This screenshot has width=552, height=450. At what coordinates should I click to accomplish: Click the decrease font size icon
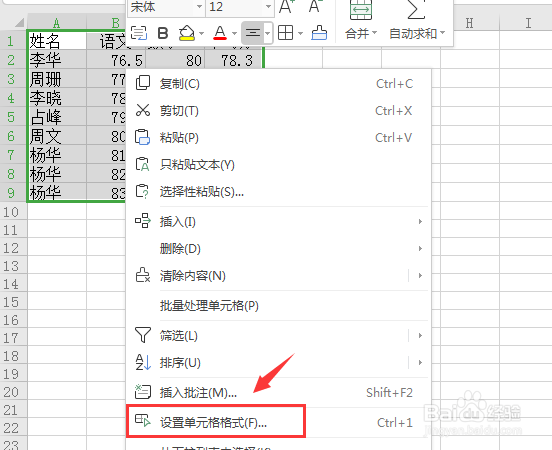(x=315, y=6)
